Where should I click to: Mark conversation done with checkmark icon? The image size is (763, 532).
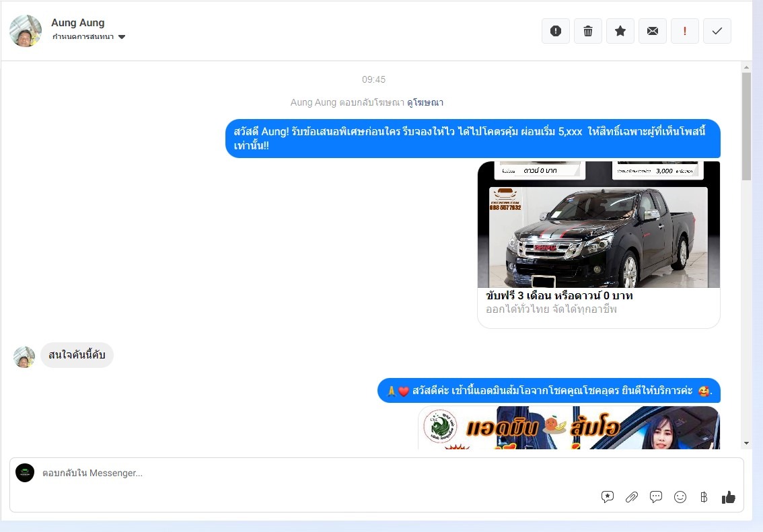[x=717, y=31]
